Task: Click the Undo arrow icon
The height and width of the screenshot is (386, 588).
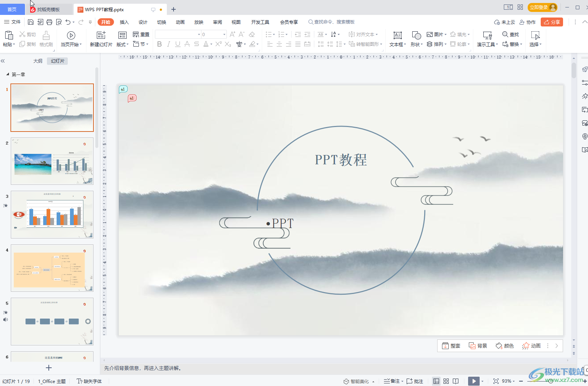Action: tap(68, 22)
